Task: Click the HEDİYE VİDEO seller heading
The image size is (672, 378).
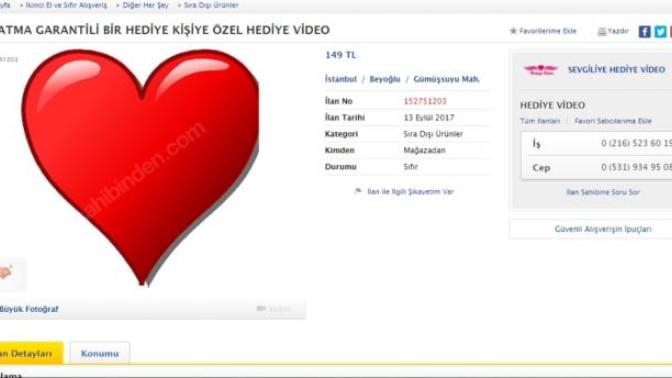Action: point(552,105)
